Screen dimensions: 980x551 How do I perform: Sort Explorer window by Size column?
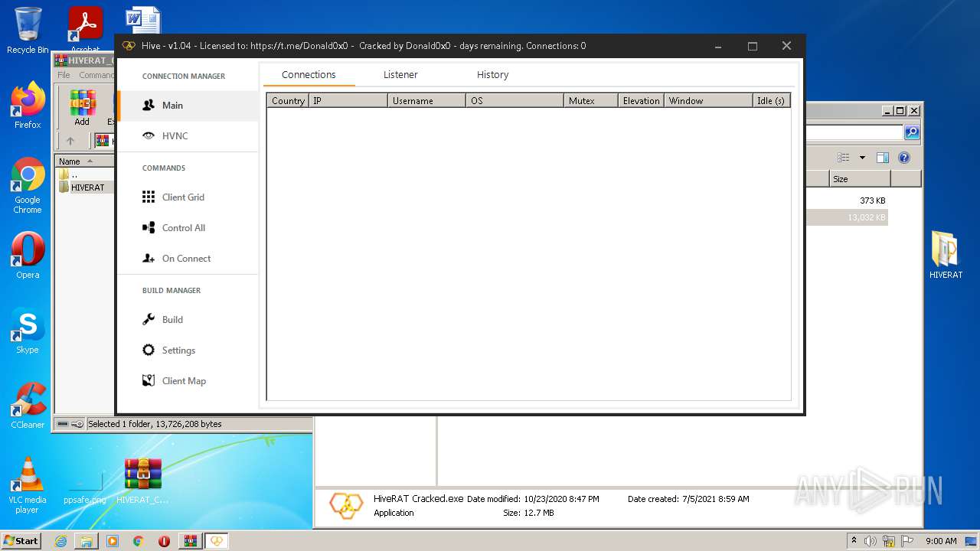pyautogui.click(x=860, y=179)
